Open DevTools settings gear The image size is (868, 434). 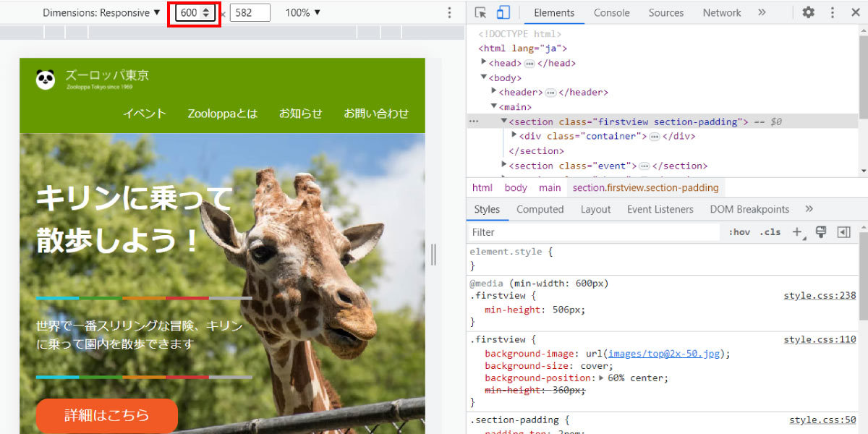point(809,12)
